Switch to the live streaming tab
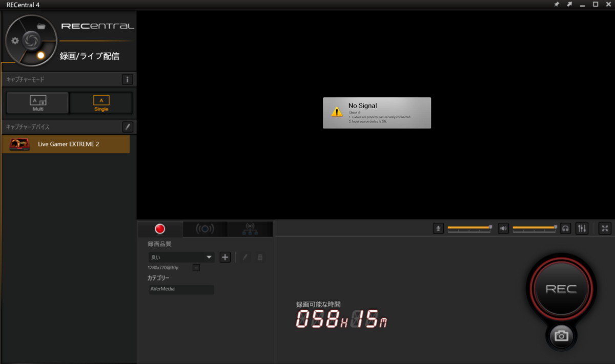 pos(205,229)
